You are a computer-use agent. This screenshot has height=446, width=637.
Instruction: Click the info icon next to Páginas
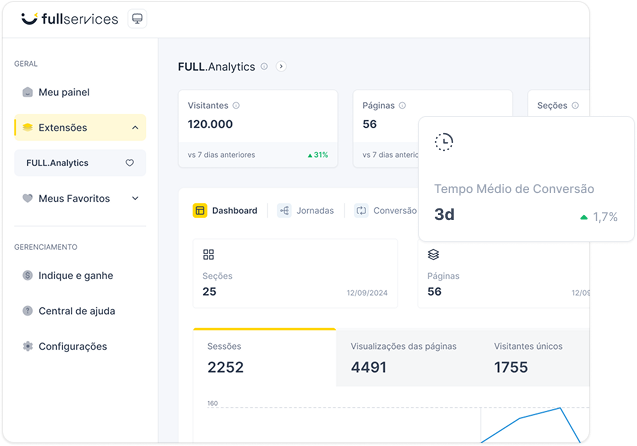(x=399, y=105)
